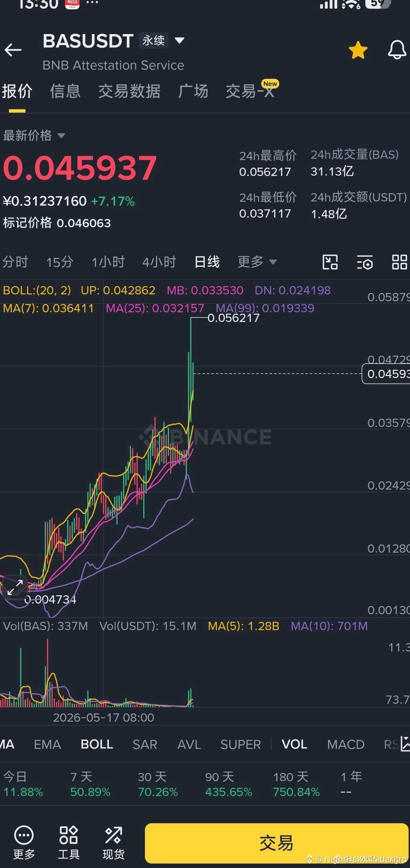Tap the 0.056217 high price marker
The image size is (410, 868).
(x=233, y=318)
